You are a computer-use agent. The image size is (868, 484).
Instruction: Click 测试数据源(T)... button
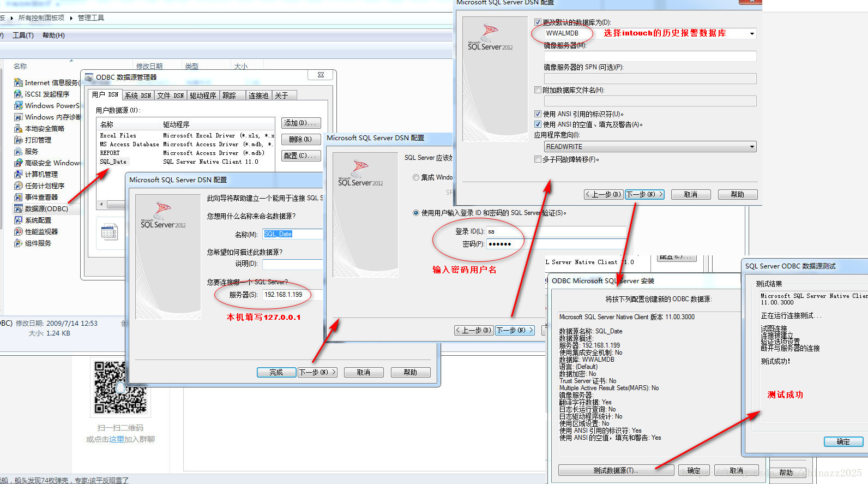click(616, 470)
